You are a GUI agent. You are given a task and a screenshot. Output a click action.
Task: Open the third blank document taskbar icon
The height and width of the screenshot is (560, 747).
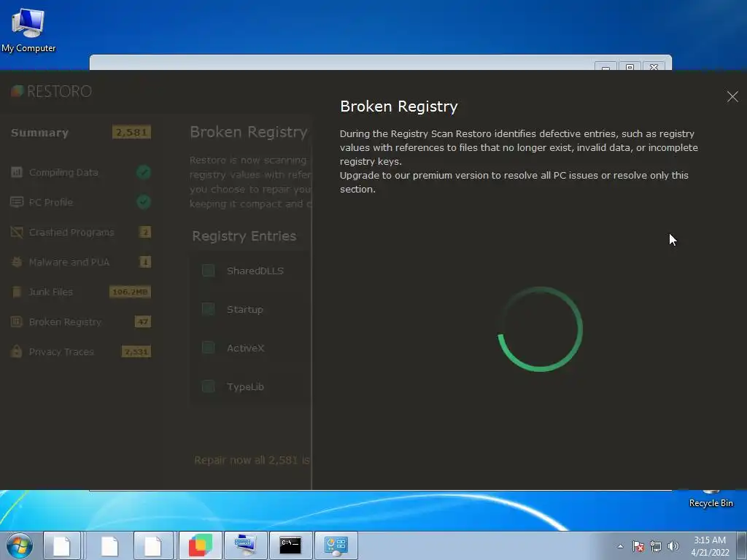[x=153, y=545]
